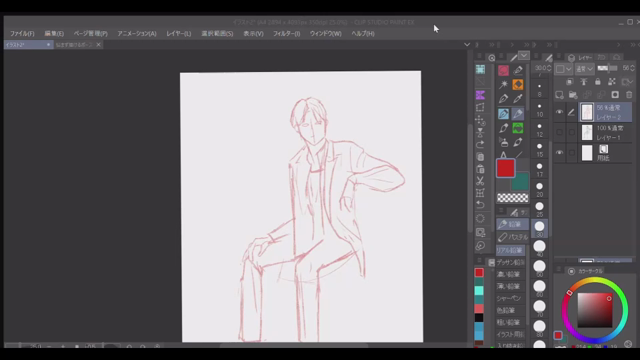The height and width of the screenshot is (360, 640).
Task: Select the light blue pen tool
Action: click(x=503, y=113)
